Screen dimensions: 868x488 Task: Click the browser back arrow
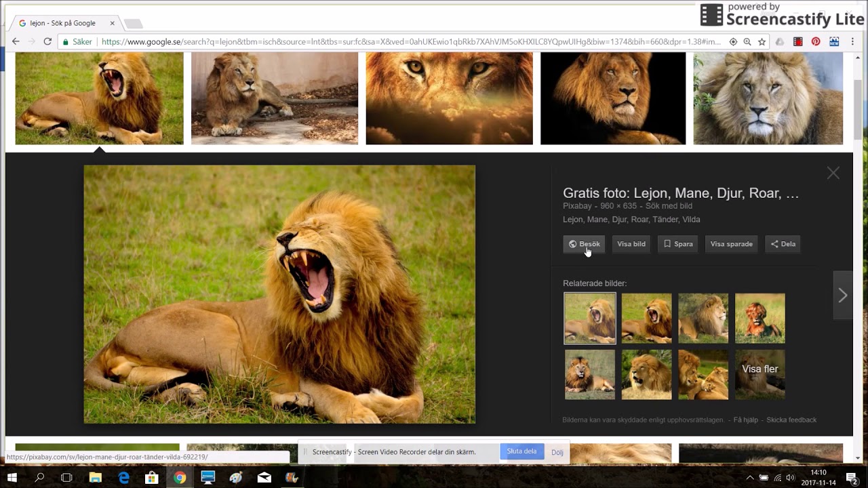pos(16,41)
